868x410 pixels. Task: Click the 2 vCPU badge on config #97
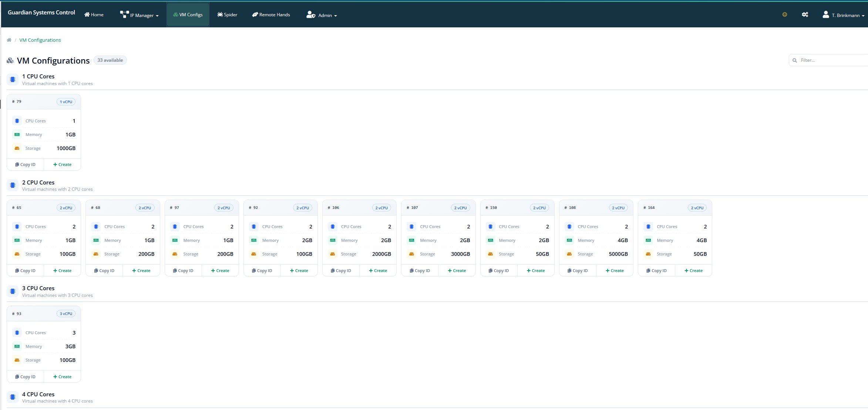point(224,208)
